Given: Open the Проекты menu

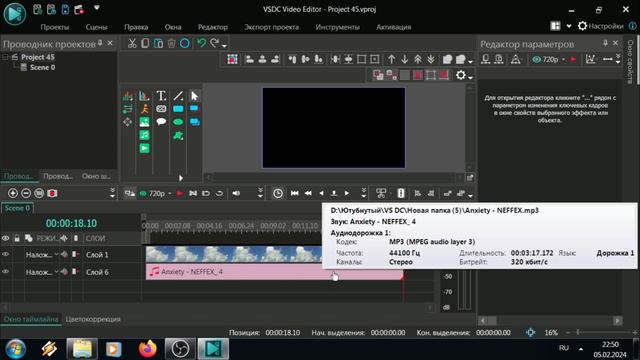Looking at the screenshot, I should [x=55, y=27].
